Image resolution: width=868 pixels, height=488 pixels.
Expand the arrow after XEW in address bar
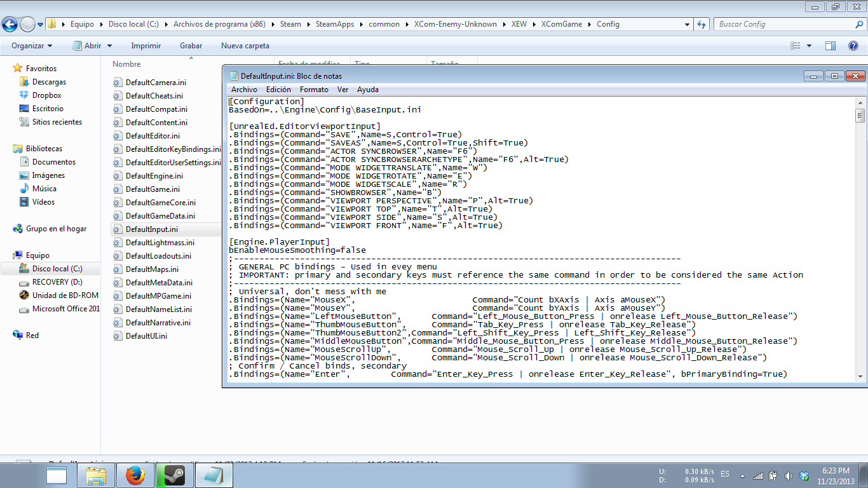[x=533, y=24]
